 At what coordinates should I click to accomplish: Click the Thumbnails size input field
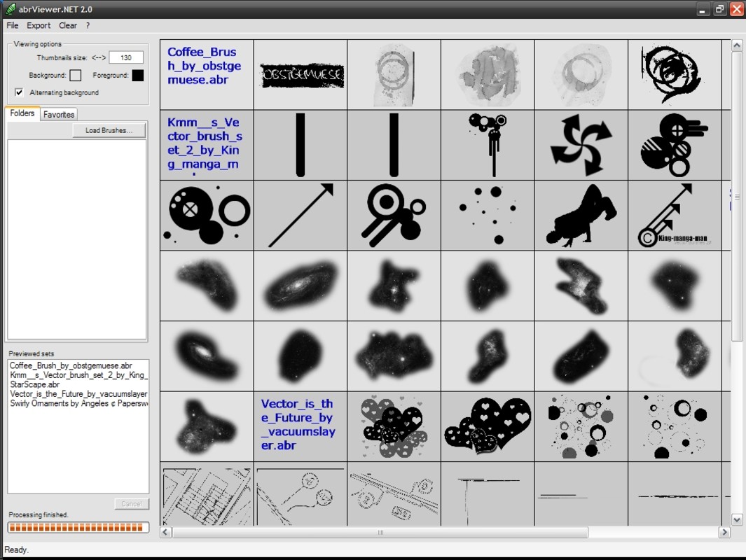[126, 57]
